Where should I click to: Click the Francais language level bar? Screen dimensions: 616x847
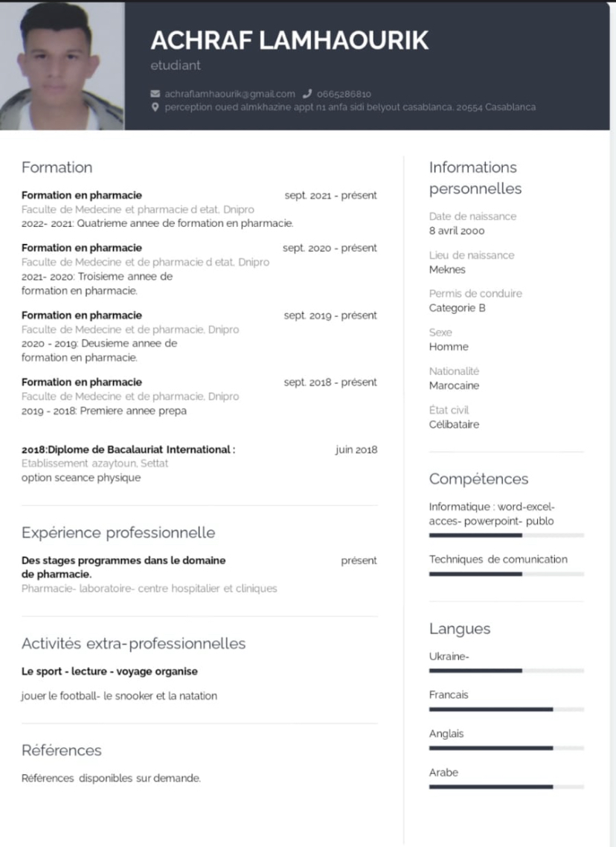[507, 709]
